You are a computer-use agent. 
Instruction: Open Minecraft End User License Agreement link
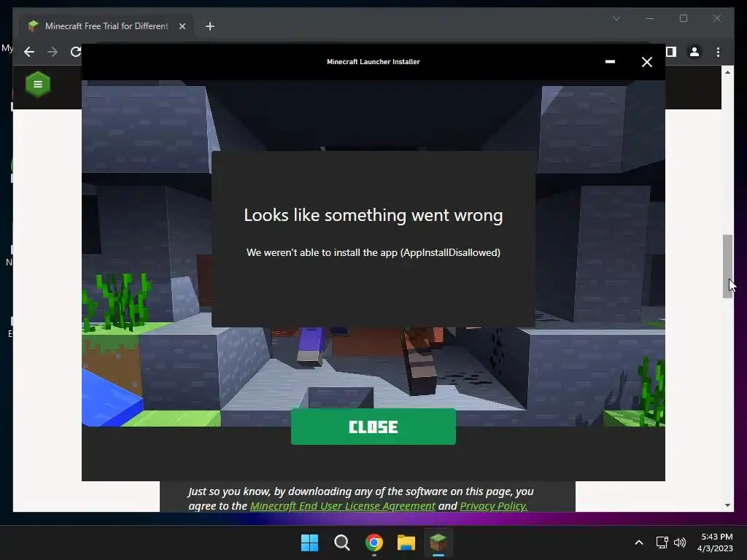click(343, 506)
